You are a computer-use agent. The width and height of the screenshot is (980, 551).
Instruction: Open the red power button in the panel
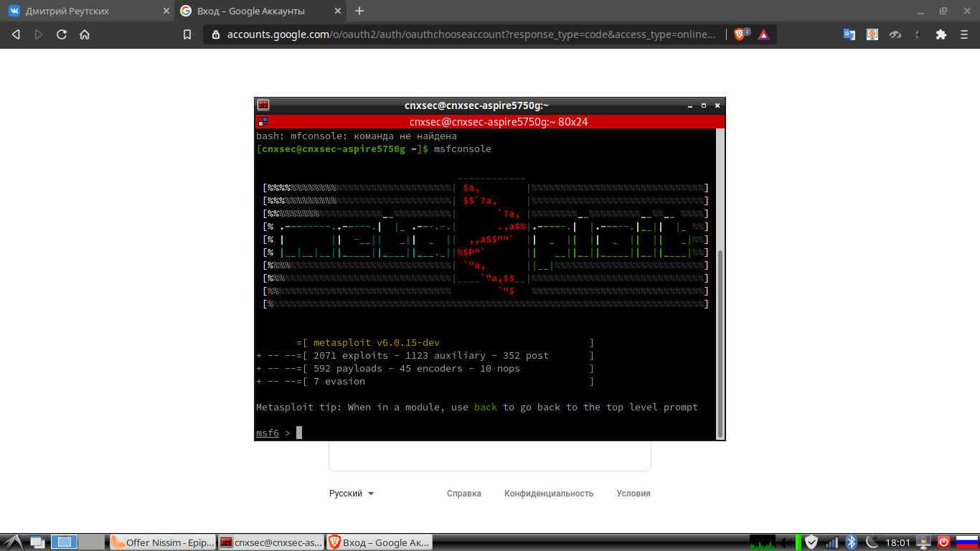[944, 542]
